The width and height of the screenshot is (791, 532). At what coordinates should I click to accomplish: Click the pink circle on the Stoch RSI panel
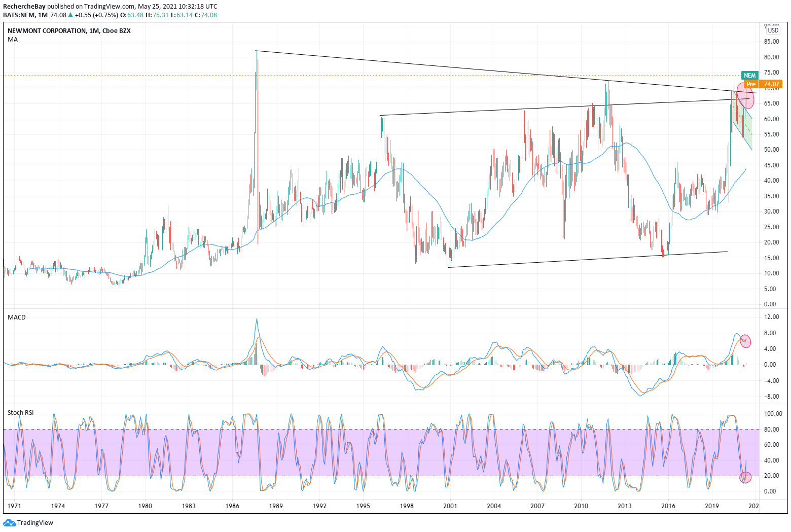point(745,477)
